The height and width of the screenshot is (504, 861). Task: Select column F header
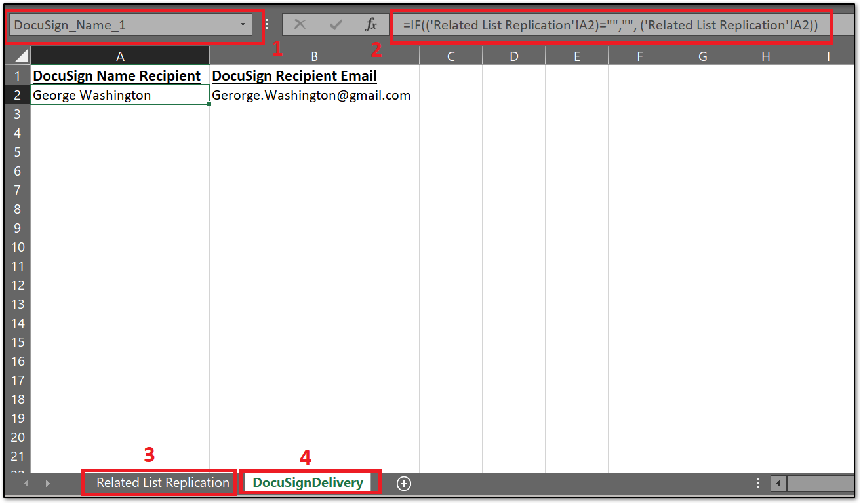[x=639, y=56]
